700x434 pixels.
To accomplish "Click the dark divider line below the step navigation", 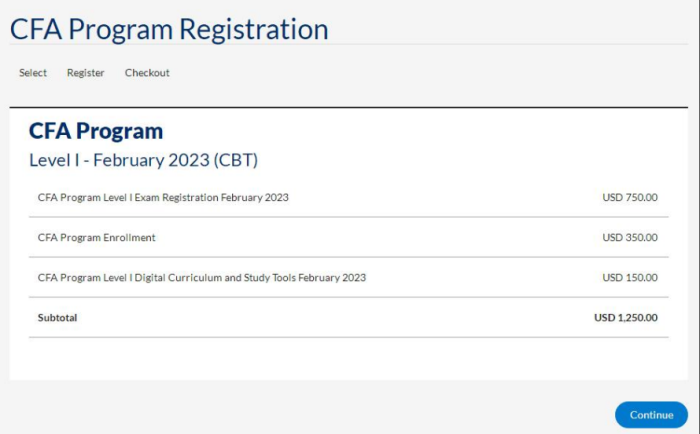I will click(x=349, y=107).
